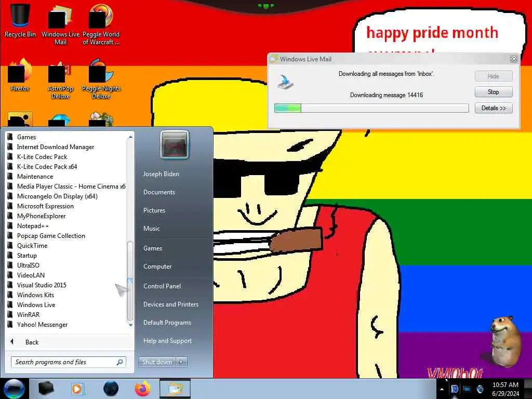Open Help and Support
Viewport: 532px width, 399px height.
click(167, 341)
